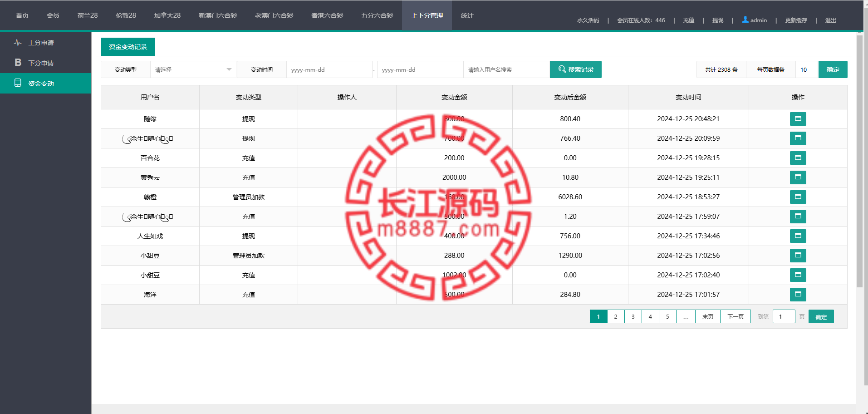Go to page 3
The width and height of the screenshot is (868, 414).
633,316
